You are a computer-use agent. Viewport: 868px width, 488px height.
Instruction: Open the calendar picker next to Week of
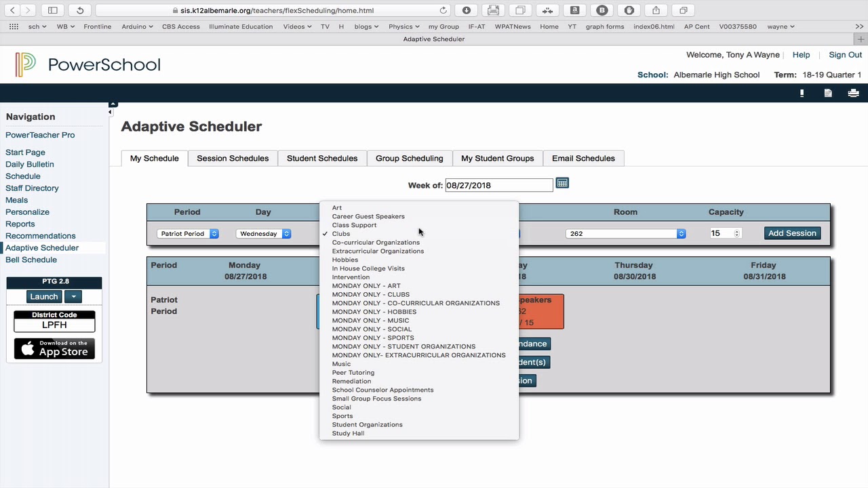(562, 184)
